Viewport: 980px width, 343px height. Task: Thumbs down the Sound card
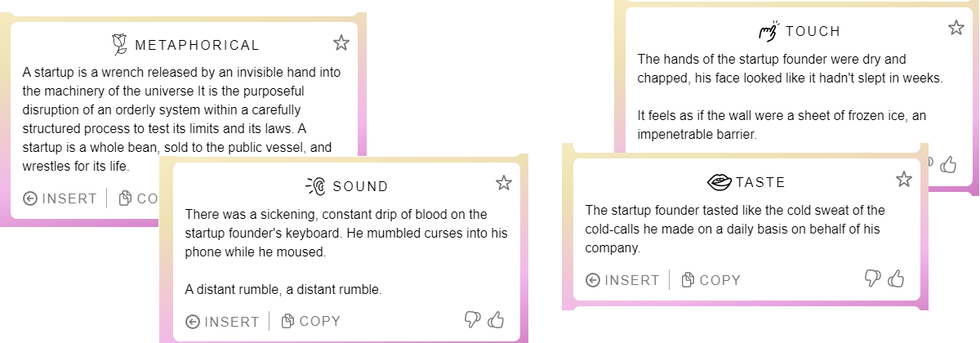[x=472, y=320]
